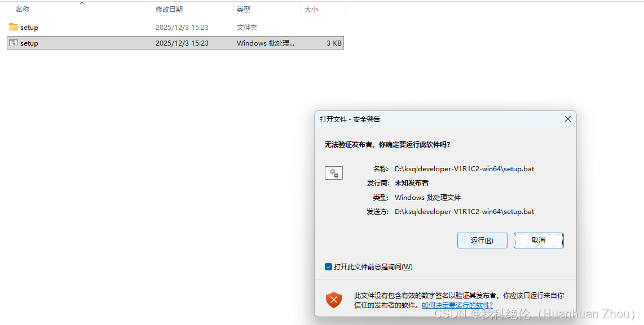This screenshot has width=644, height=325.
Task: Click the sort arrow above 名称 column
Action: (82, 3)
